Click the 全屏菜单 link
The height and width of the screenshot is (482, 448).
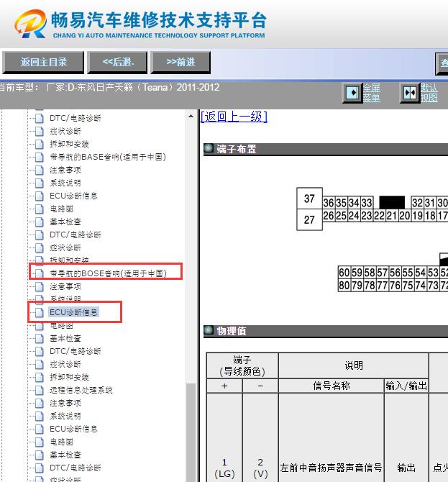(x=372, y=93)
